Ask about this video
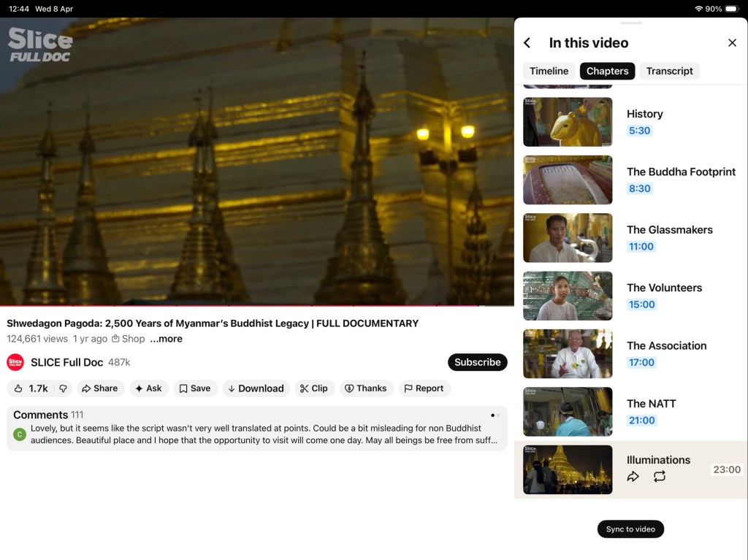The image size is (748, 560). 148,388
